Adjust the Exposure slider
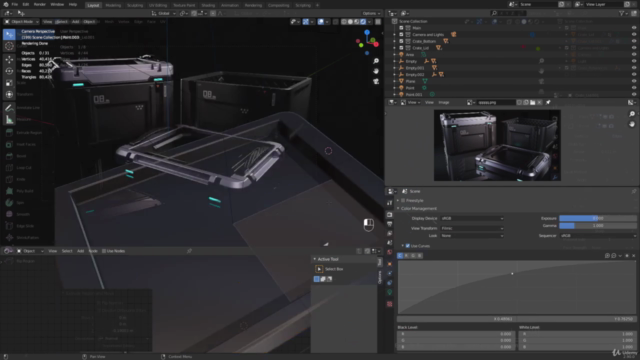The image size is (640, 360). point(598,218)
